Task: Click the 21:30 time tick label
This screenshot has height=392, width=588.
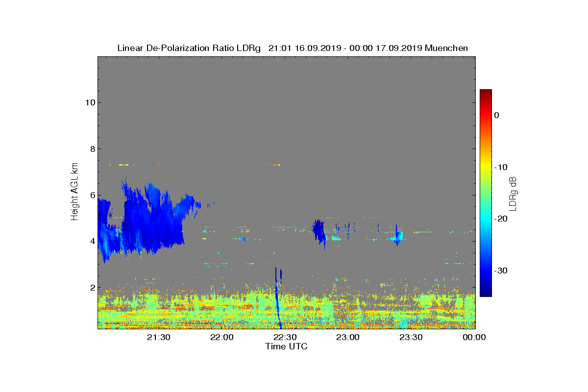Action: pos(159,337)
